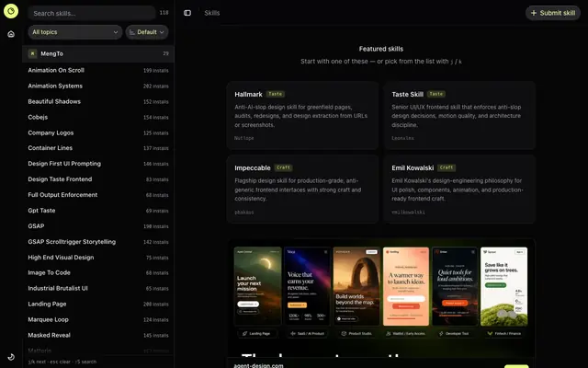The height and width of the screenshot is (368, 588).
Task: Open the home icon in sidebar
Action: click(x=11, y=34)
